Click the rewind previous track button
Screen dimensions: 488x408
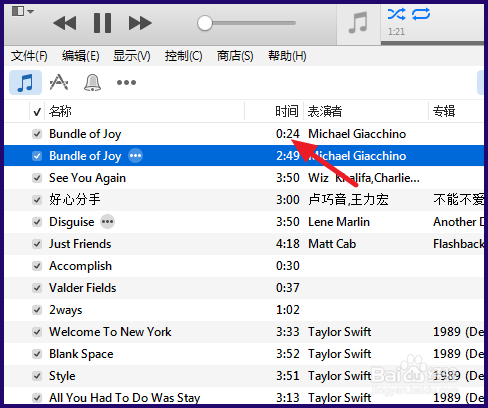(x=65, y=23)
